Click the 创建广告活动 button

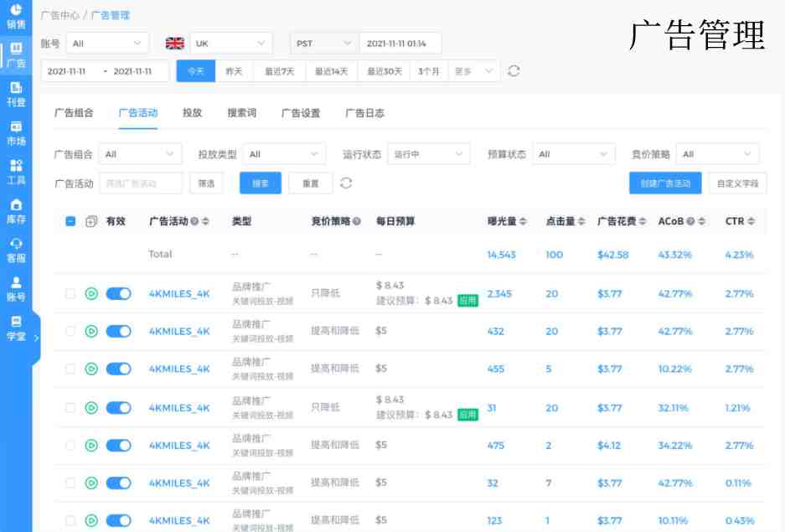pos(665,183)
